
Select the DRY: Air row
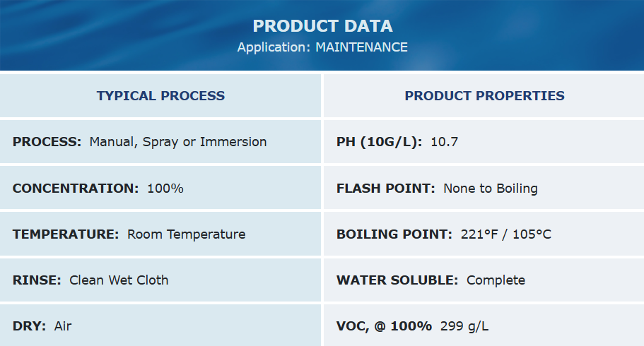160,326
